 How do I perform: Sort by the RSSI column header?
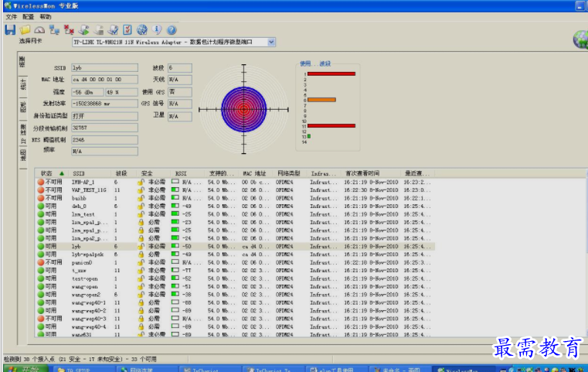[x=189, y=173]
